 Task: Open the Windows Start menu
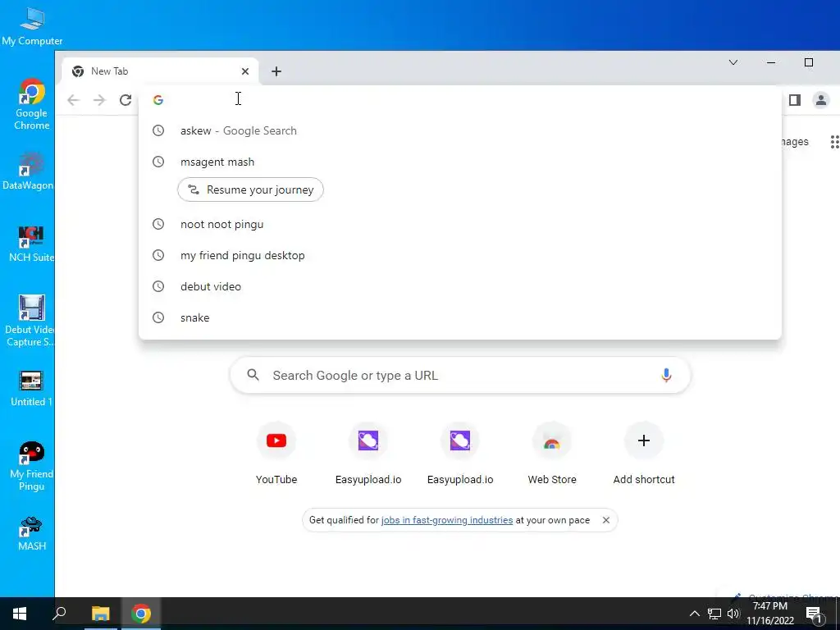tap(20, 614)
